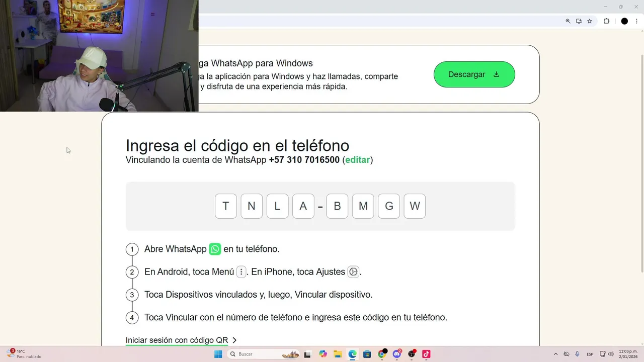This screenshot has height=362, width=644.
Task: Click the green Descargar button
Action: pos(474,74)
